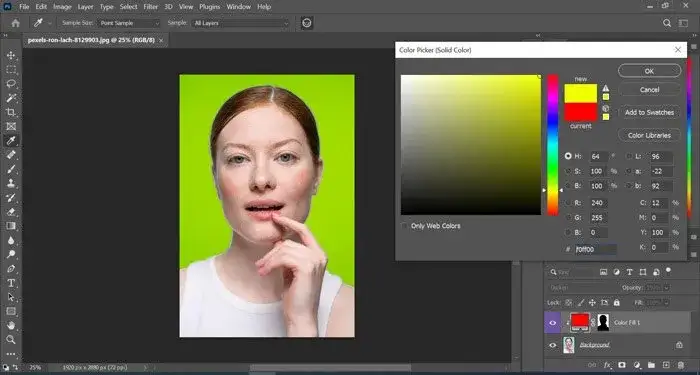The image size is (700, 375).
Task: Click inside the yellow color field
Action: click(x=471, y=145)
